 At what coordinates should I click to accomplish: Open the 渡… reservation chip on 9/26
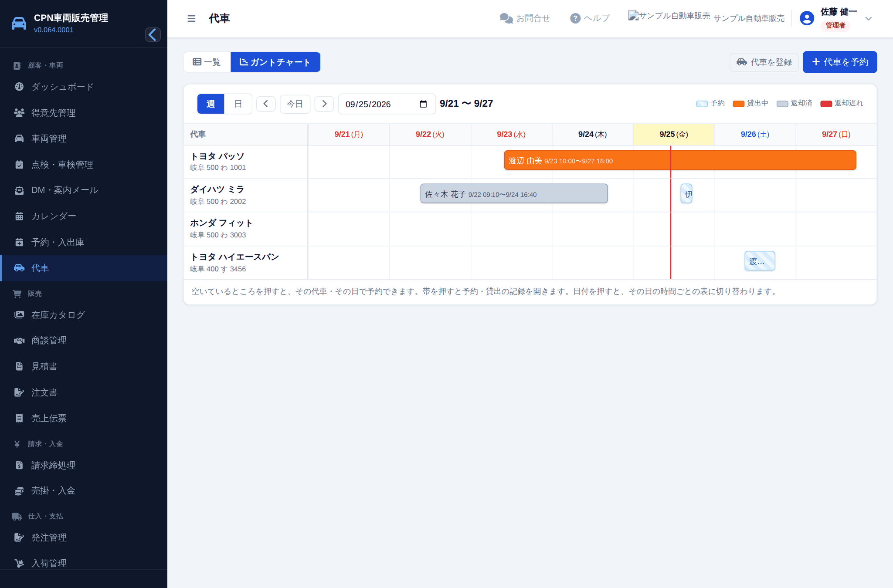(x=760, y=261)
